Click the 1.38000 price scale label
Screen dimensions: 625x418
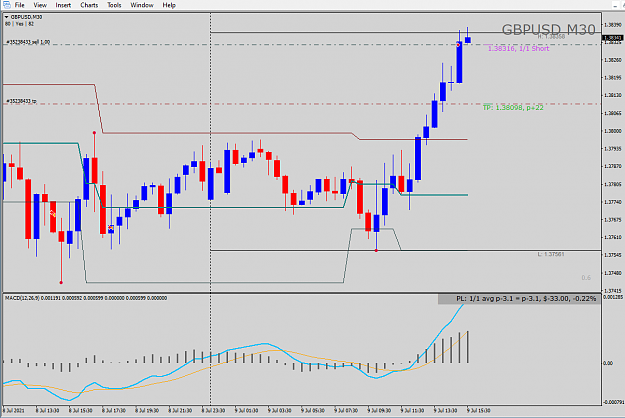(613, 131)
